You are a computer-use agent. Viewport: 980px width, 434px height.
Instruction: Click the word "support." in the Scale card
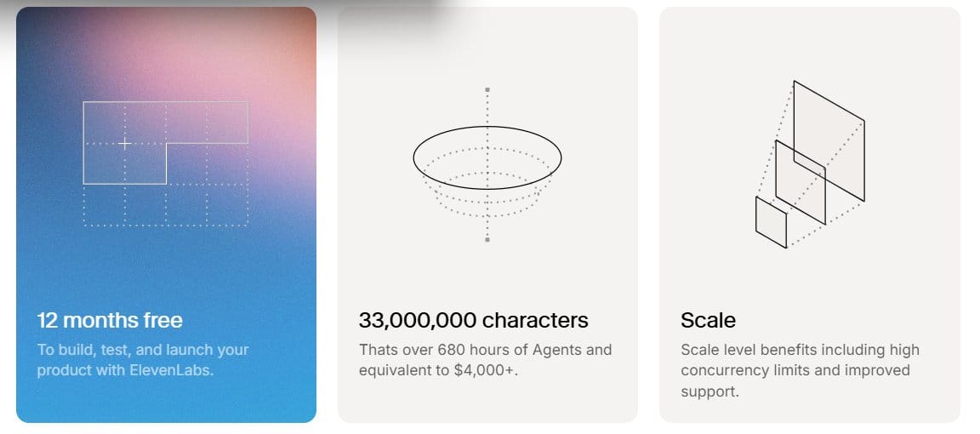point(709,391)
